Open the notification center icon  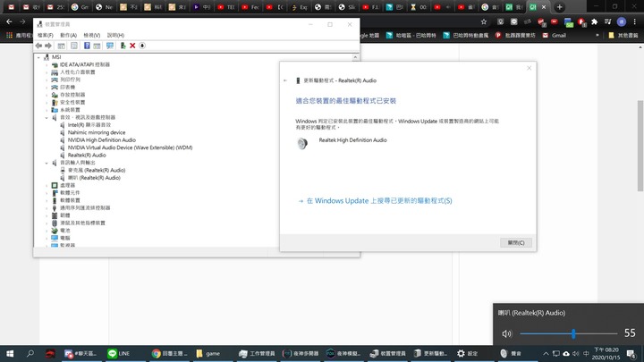[631, 353]
